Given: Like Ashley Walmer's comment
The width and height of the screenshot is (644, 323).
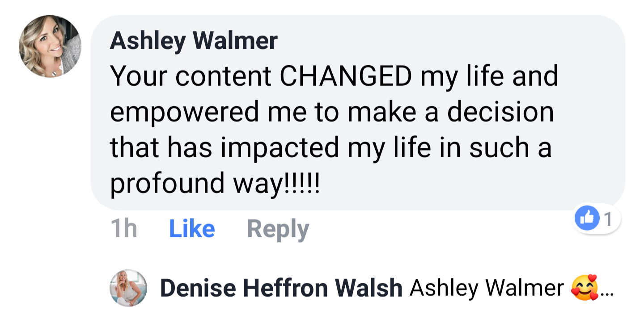Looking at the screenshot, I should click(192, 229).
